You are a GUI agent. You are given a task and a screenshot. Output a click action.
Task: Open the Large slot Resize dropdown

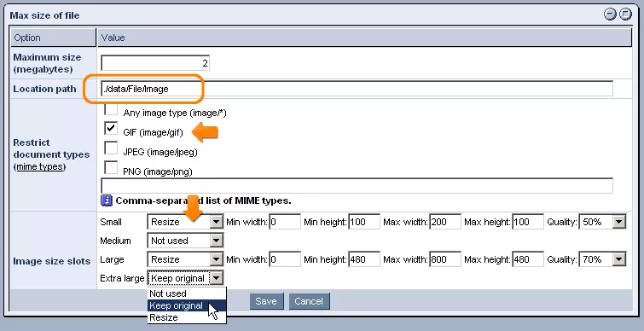[x=185, y=259]
